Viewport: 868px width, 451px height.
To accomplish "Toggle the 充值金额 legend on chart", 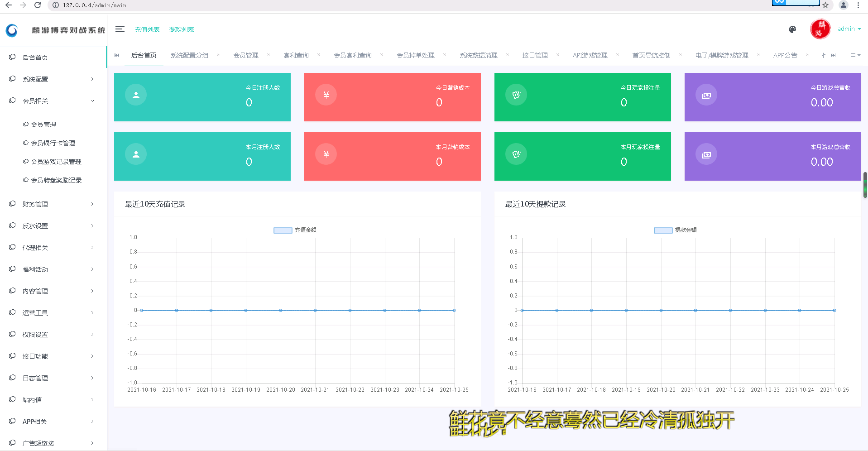I will pos(295,230).
